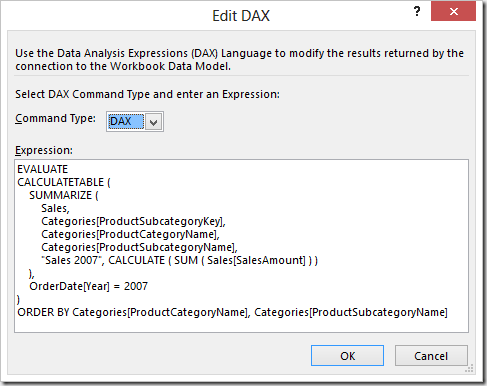Click the Command Type label
The width and height of the screenshot is (487, 386).
point(55,118)
